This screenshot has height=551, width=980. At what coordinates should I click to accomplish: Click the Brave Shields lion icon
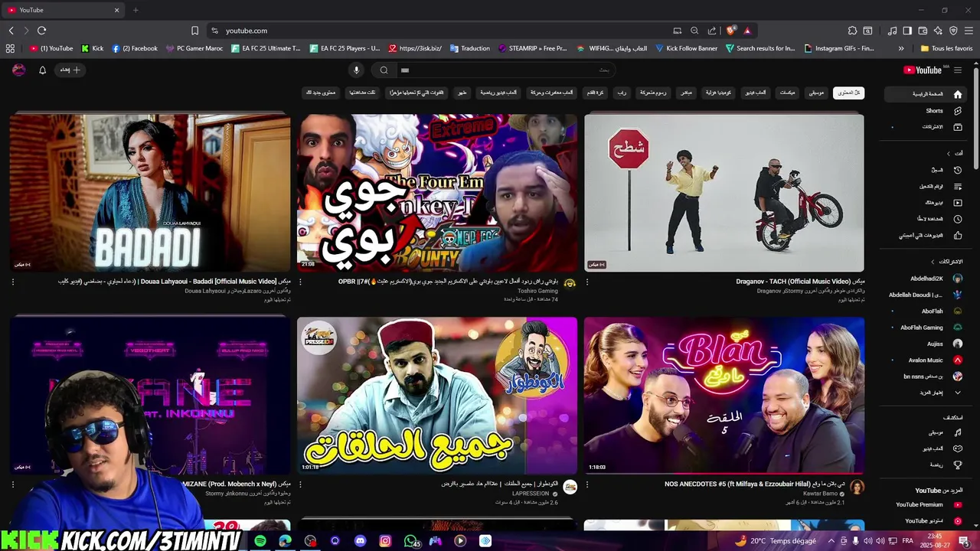click(731, 31)
